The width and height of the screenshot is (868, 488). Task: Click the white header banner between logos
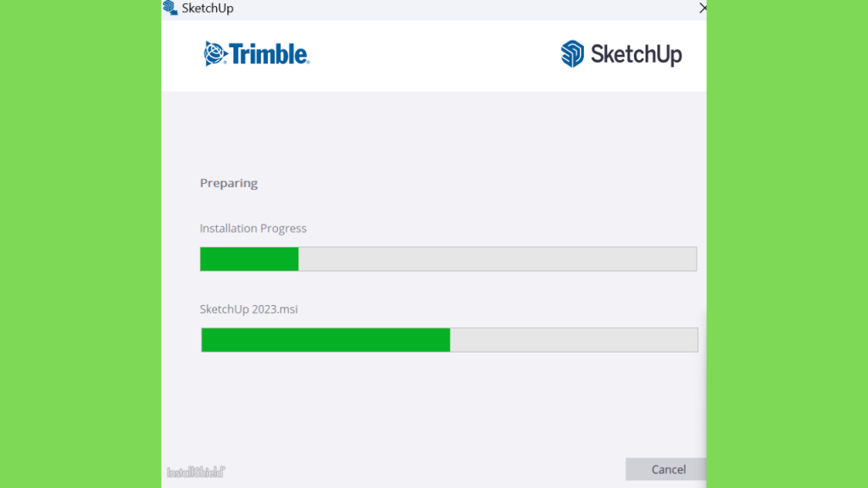tap(435, 55)
